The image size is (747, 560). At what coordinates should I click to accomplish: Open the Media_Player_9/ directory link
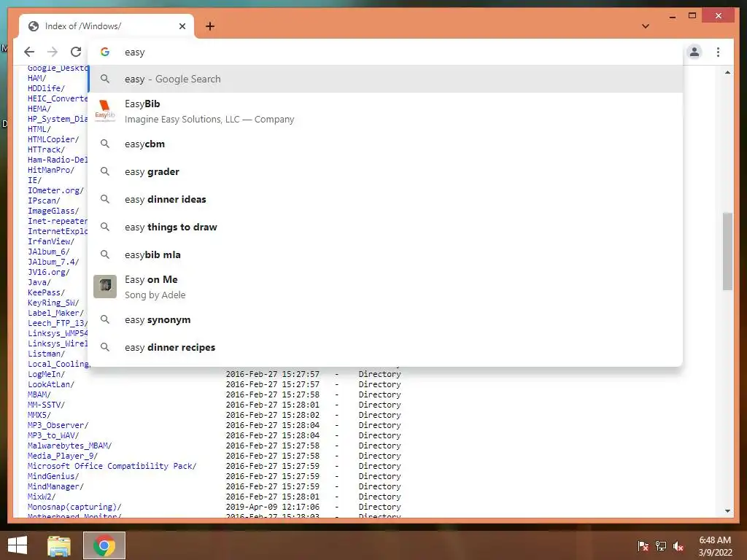point(63,456)
